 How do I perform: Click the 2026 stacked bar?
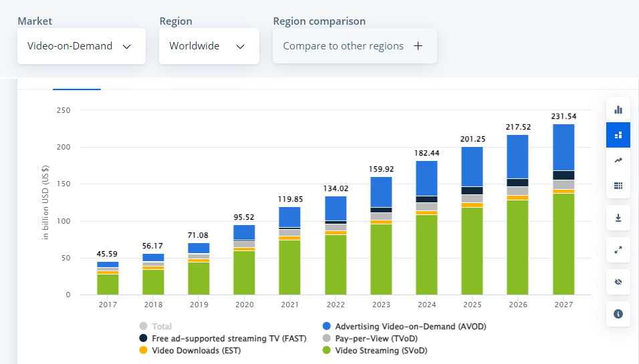point(517,214)
